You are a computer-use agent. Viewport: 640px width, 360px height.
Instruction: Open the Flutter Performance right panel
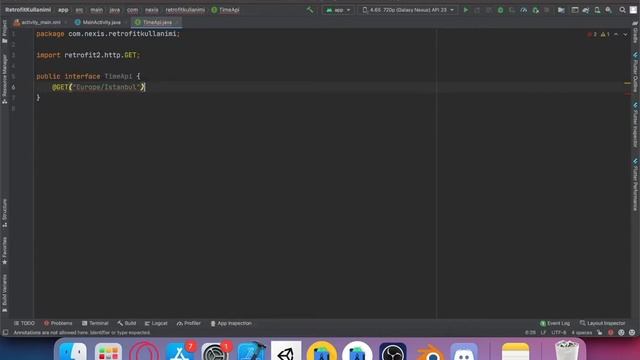click(636, 184)
